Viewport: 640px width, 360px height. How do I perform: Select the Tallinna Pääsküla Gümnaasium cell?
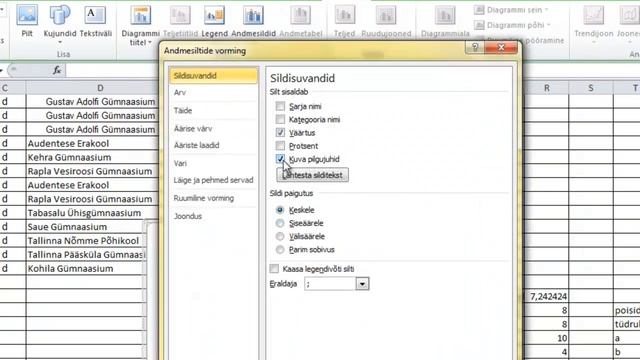click(x=86, y=255)
